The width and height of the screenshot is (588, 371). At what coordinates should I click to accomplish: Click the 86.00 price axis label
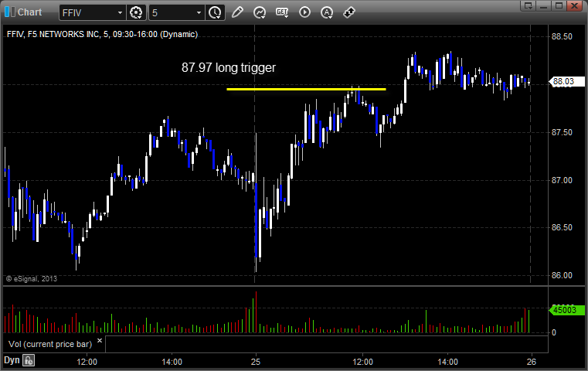[x=563, y=275]
